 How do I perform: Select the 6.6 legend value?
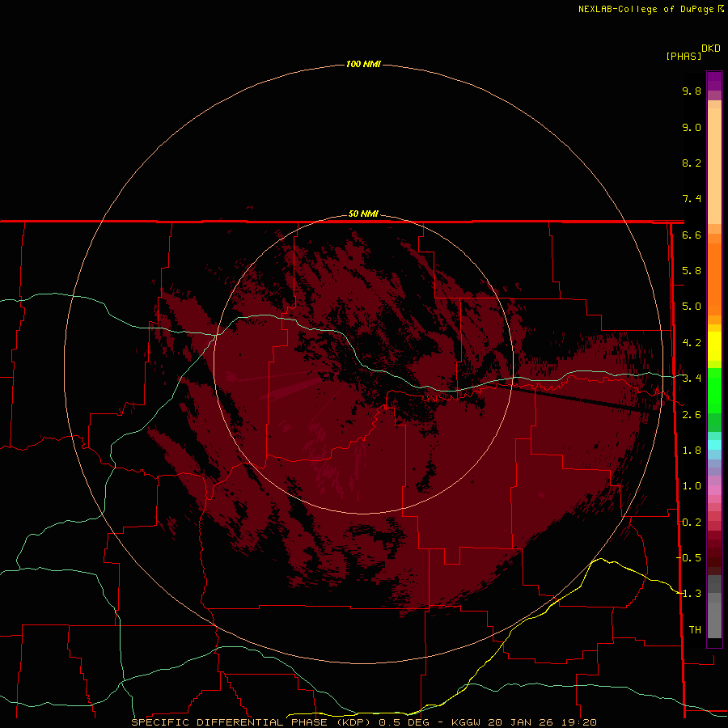click(692, 235)
